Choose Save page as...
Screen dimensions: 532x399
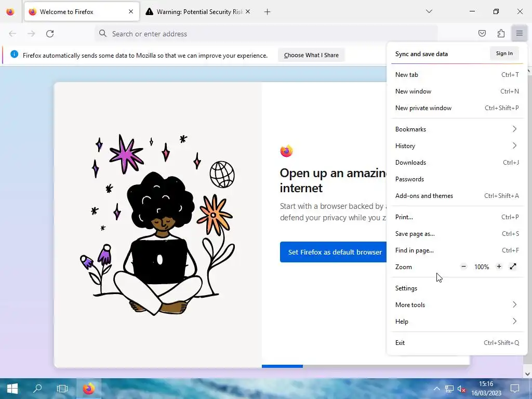click(x=457, y=234)
